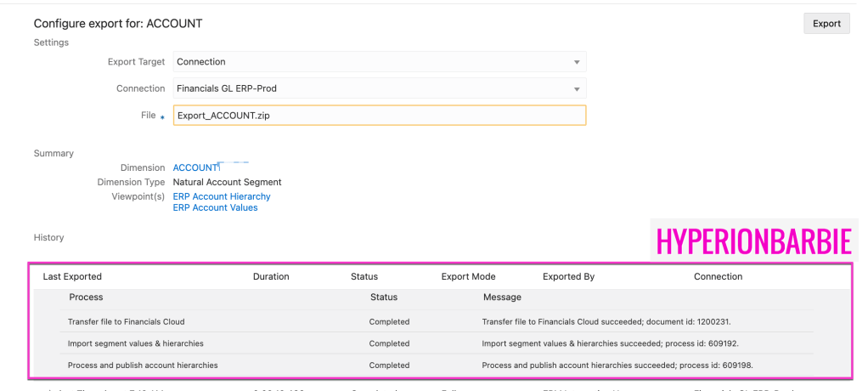Image resolution: width=868 pixels, height=391 pixels.
Task: Click the Exported By column header
Action: [x=568, y=276]
